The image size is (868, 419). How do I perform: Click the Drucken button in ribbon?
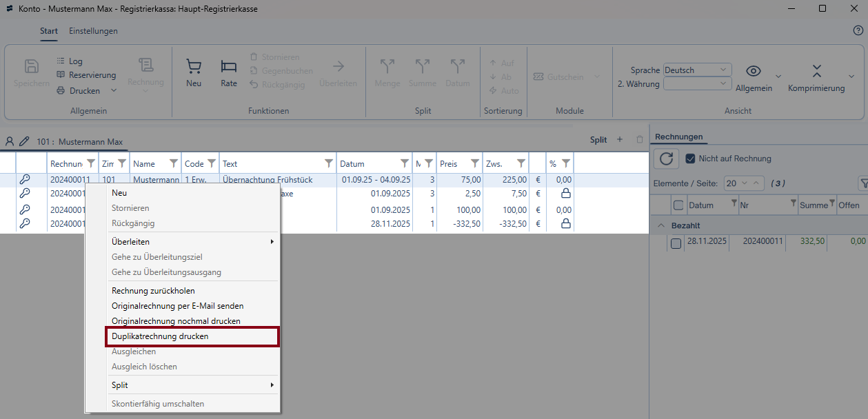(x=84, y=90)
